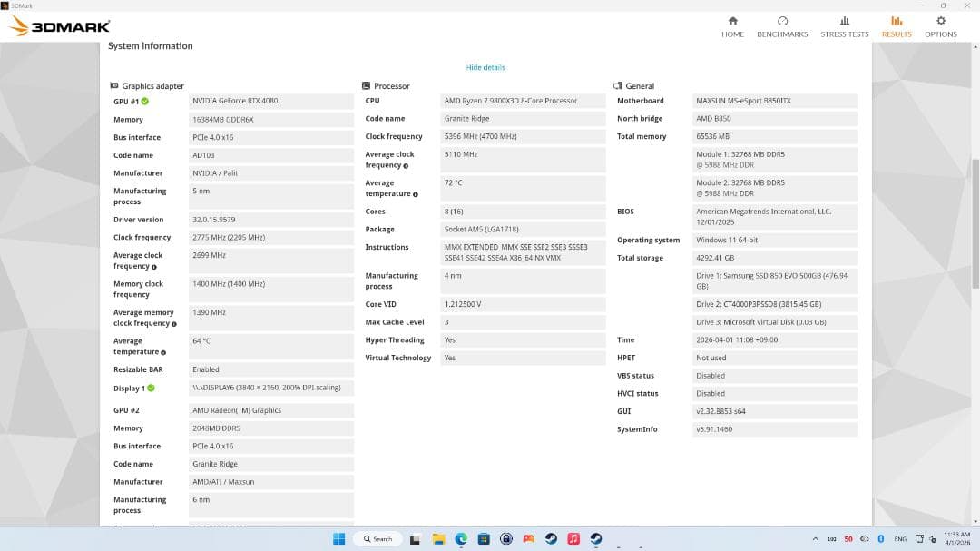This screenshot has height=551, width=980.
Task: Click the Processor section icon
Action: click(x=367, y=85)
